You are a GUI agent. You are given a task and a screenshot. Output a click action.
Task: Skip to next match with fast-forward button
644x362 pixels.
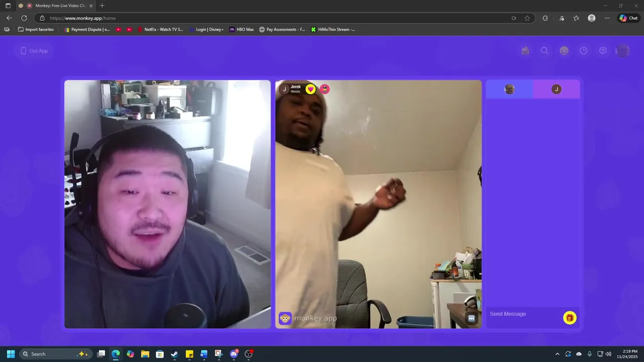471,318
